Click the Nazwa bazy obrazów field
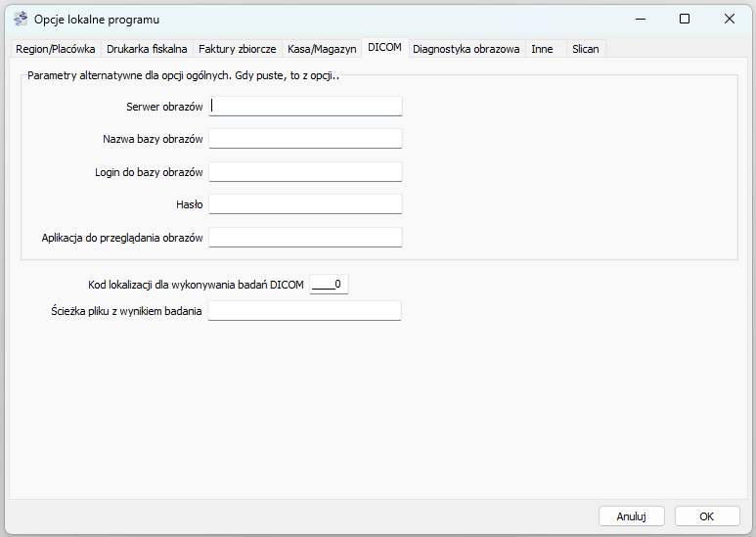Viewport: 756px width, 537px height. pyautogui.click(x=305, y=139)
